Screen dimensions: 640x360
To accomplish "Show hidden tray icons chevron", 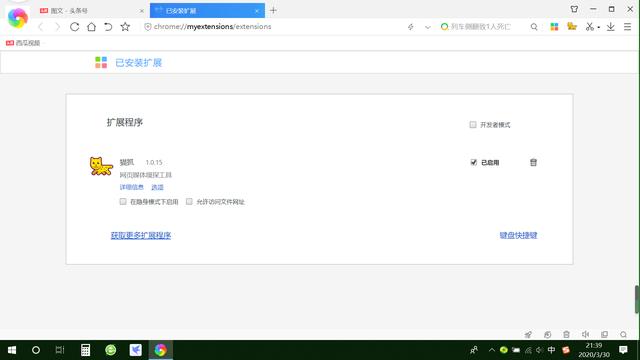I will [492, 350].
